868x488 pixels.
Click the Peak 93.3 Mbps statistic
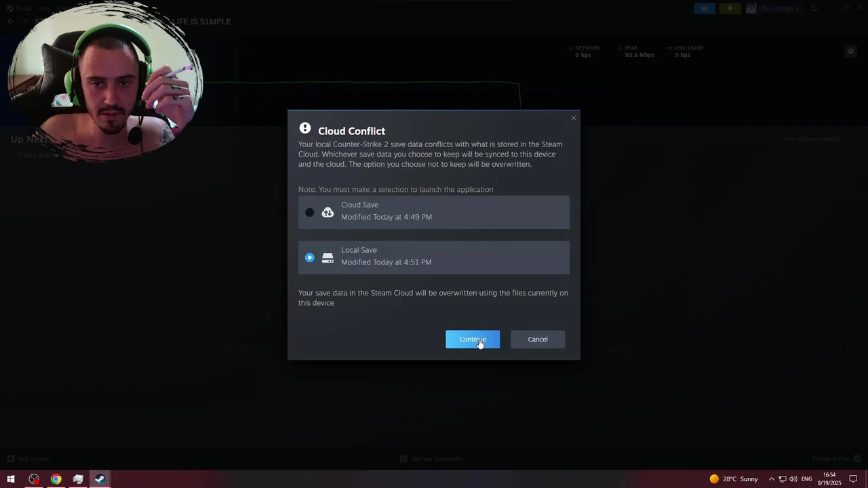pos(636,52)
